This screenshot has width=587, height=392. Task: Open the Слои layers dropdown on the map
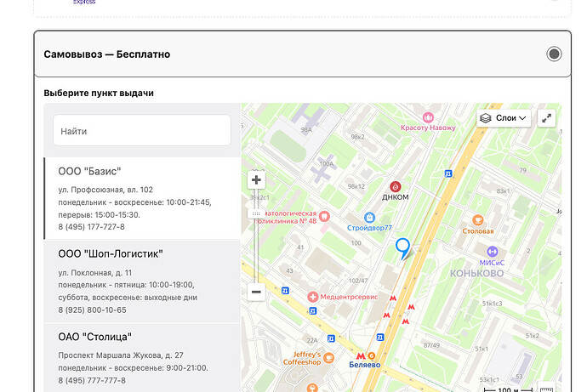point(504,118)
